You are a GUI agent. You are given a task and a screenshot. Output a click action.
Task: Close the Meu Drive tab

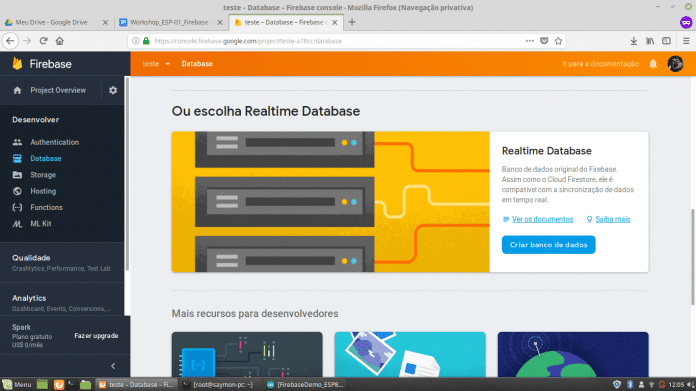click(x=105, y=22)
